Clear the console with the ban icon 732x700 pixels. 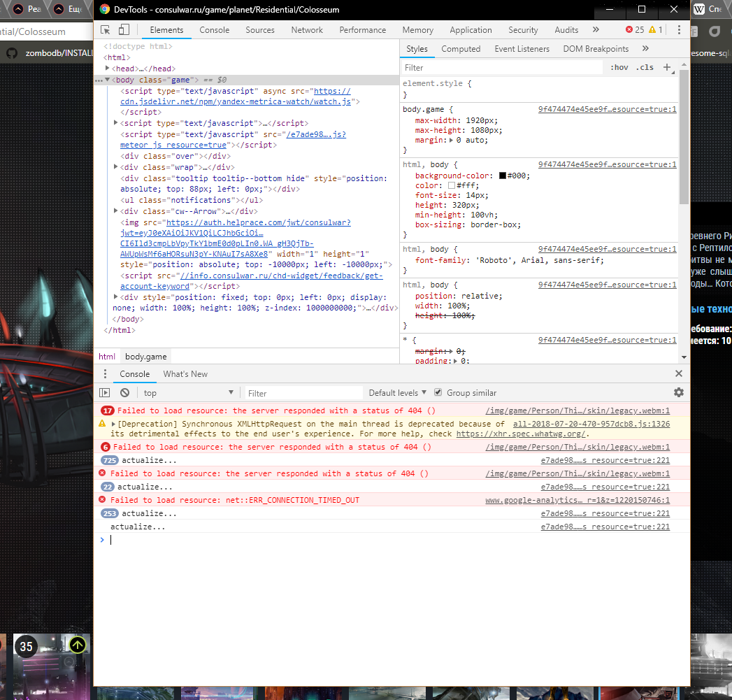coord(124,393)
